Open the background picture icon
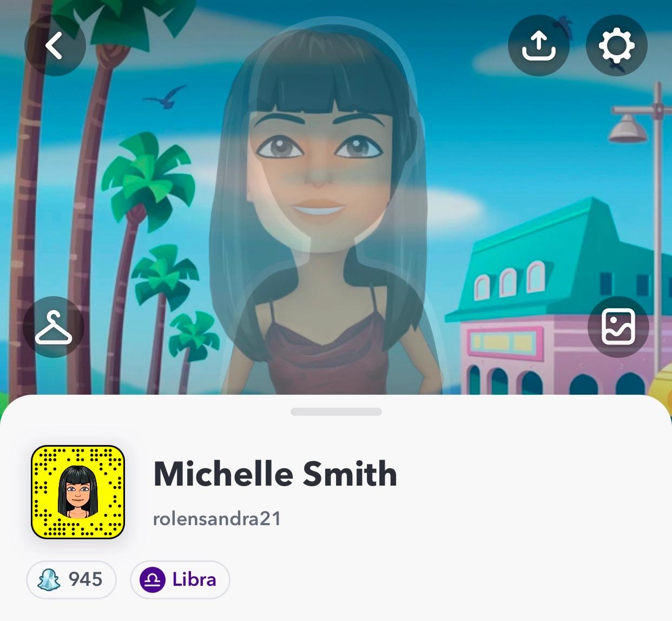The image size is (672, 621). pyautogui.click(x=618, y=327)
